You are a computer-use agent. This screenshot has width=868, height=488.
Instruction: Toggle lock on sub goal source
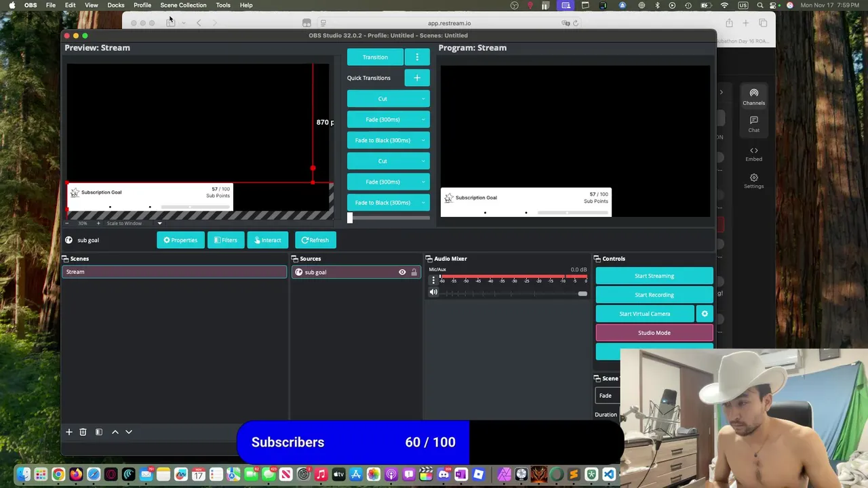tap(414, 272)
